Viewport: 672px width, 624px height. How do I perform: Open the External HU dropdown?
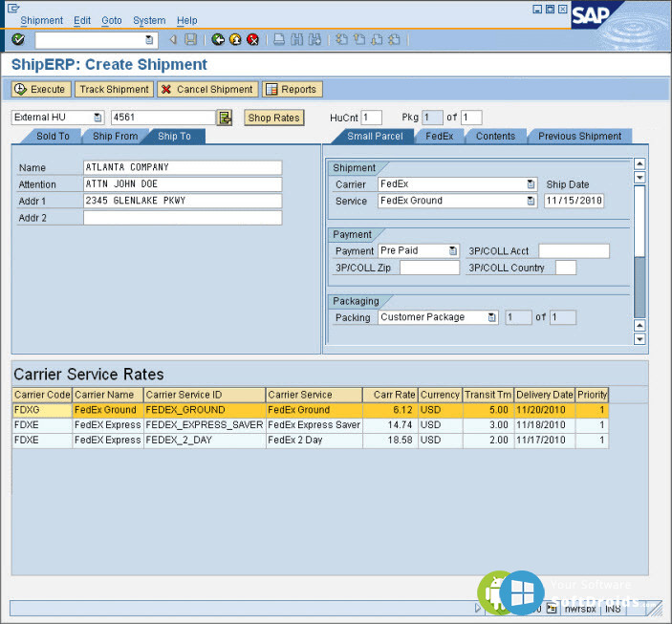tap(98, 118)
